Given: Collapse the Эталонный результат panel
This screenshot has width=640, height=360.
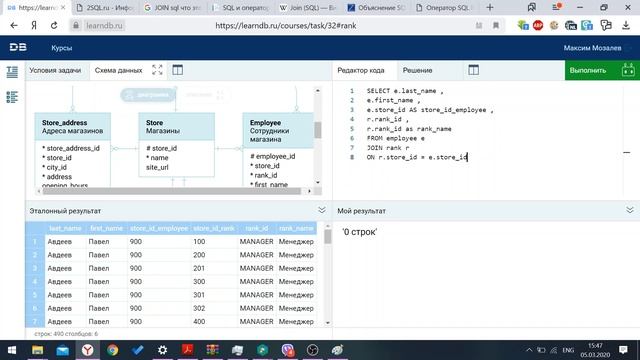Looking at the screenshot, I should click(322, 210).
